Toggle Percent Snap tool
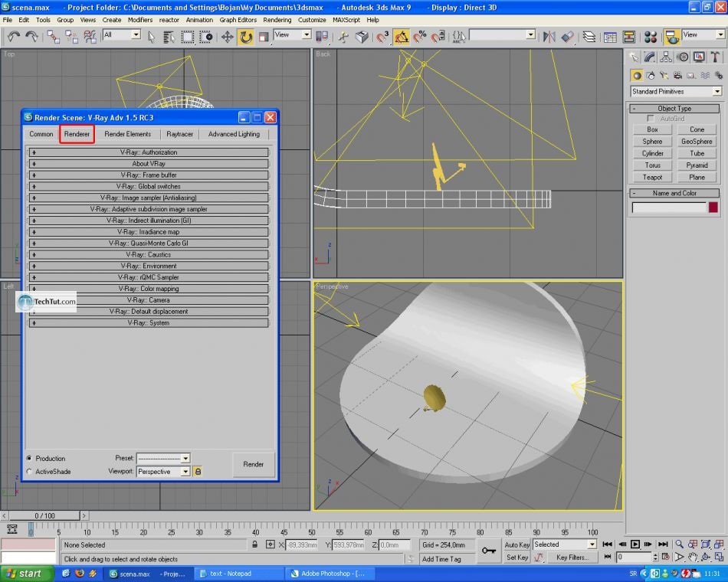The image size is (728, 582). click(419, 37)
